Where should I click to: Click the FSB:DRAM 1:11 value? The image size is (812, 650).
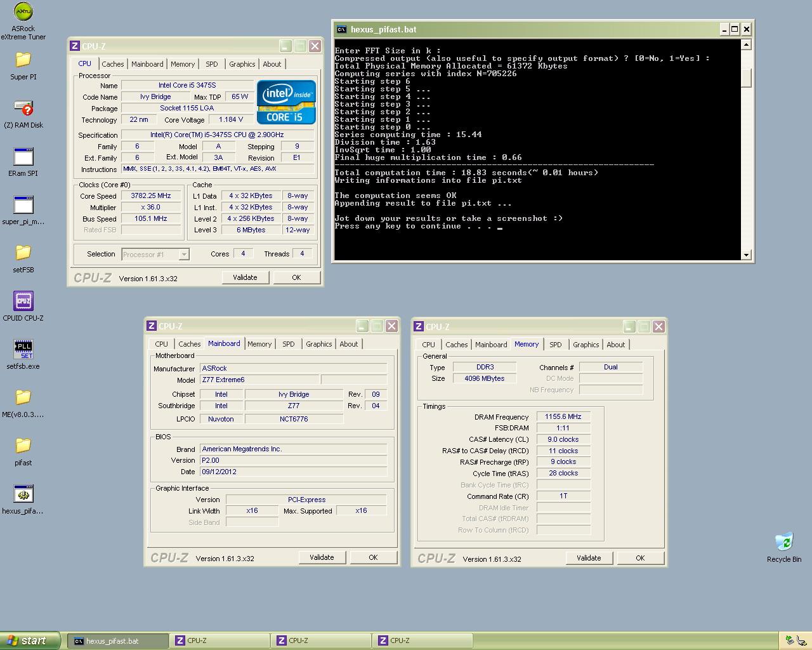coord(563,428)
